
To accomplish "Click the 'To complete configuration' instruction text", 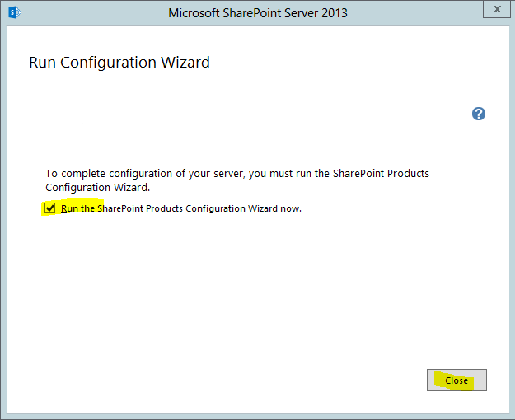I will (237, 180).
